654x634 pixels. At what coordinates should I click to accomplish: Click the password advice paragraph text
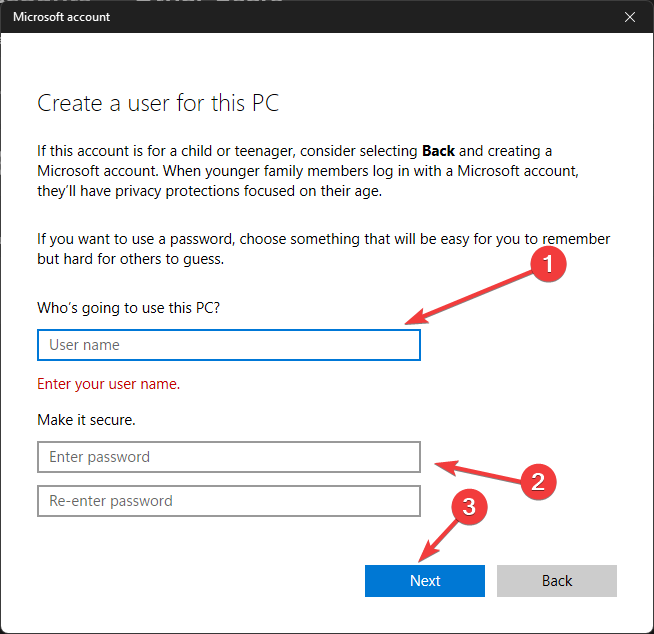pos(320,249)
